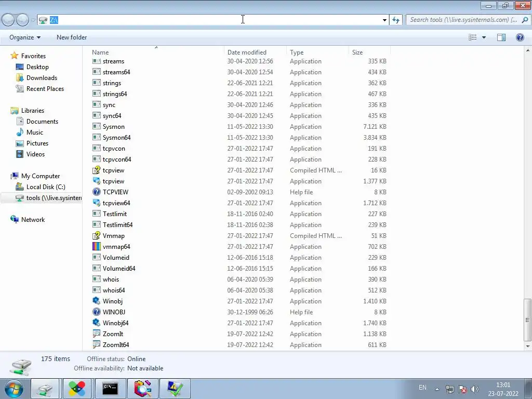Open the Organize dropdown menu
This screenshot has height=399, width=532.
[25, 37]
